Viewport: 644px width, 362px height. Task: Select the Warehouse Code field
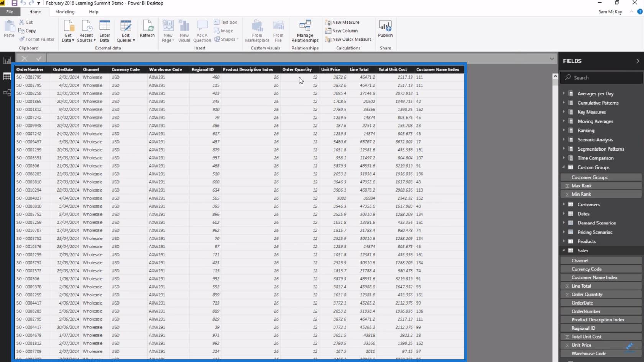point(601,354)
